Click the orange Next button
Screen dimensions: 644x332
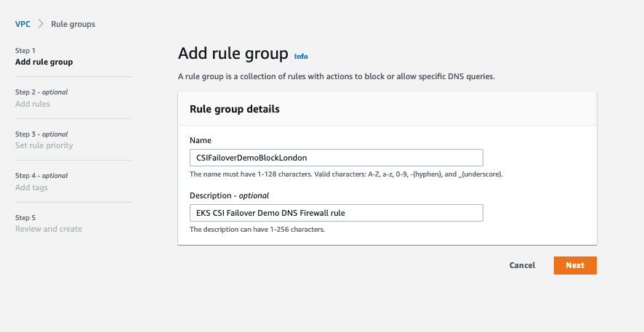click(575, 265)
